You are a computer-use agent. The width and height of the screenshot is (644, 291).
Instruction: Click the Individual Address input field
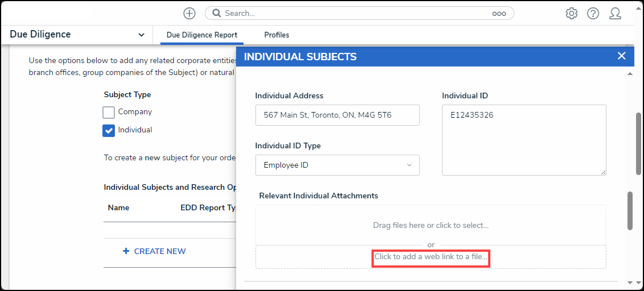[337, 115]
